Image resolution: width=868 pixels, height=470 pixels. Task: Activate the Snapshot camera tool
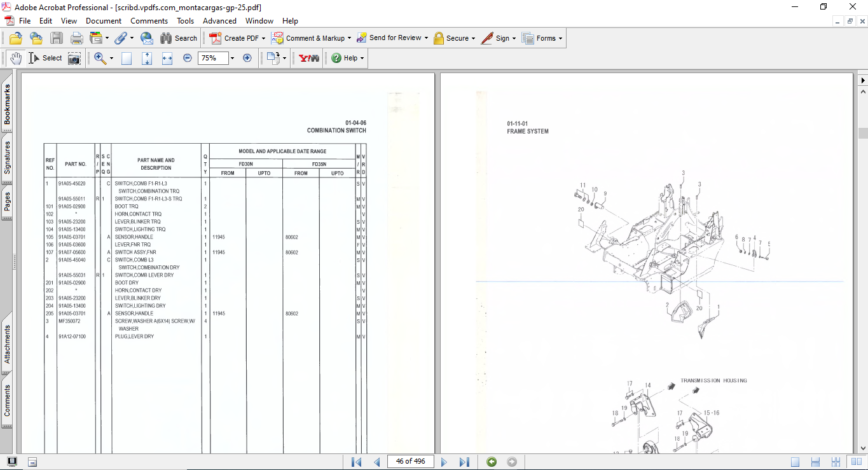coord(74,58)
